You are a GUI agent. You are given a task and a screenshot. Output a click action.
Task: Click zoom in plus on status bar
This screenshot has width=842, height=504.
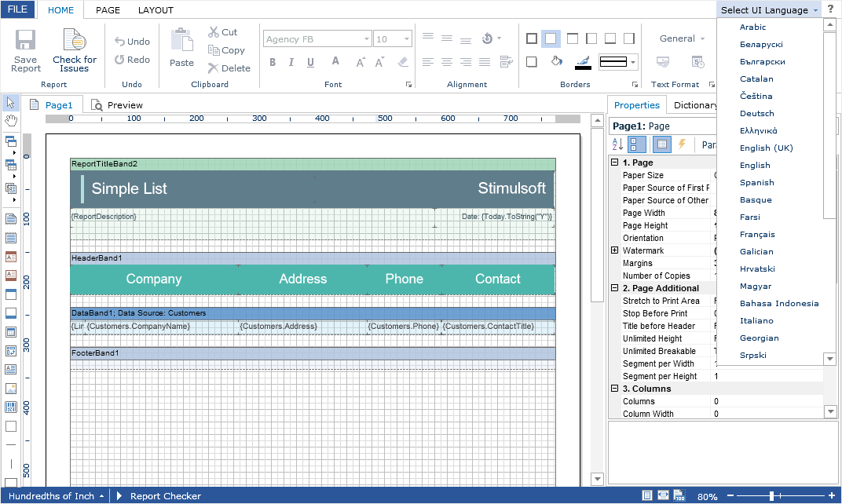831,496
